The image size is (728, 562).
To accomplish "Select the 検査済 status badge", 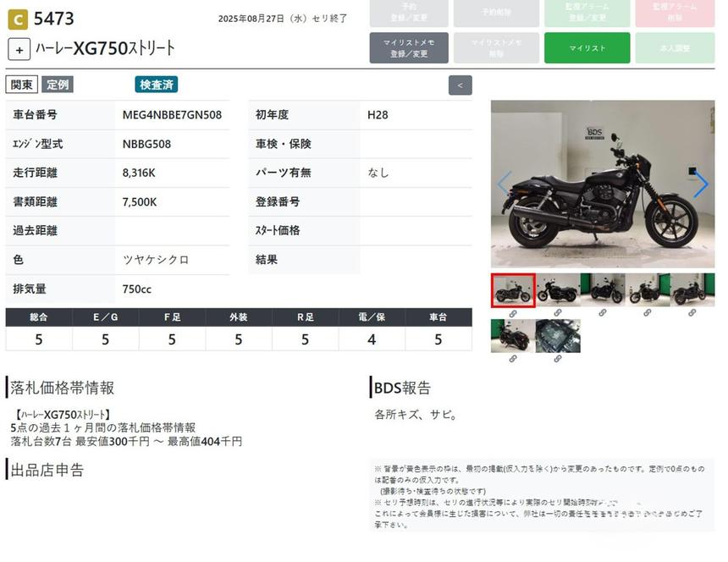I will point(157,85).
